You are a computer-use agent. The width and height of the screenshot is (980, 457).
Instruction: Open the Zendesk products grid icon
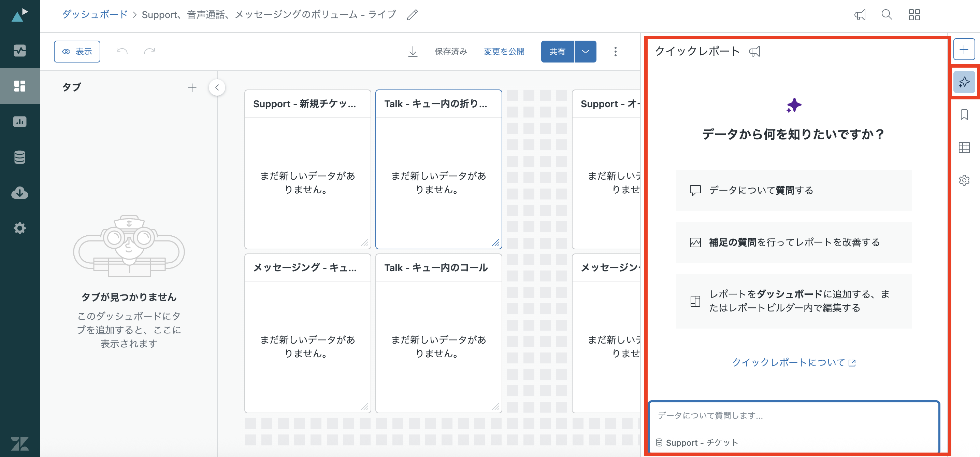(x=914, y=15)
